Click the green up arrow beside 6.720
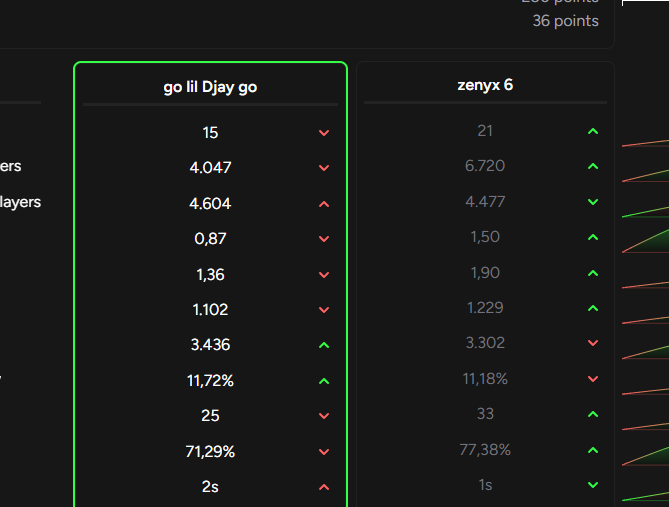Screen dimensions: 669x507 point(593,166)
